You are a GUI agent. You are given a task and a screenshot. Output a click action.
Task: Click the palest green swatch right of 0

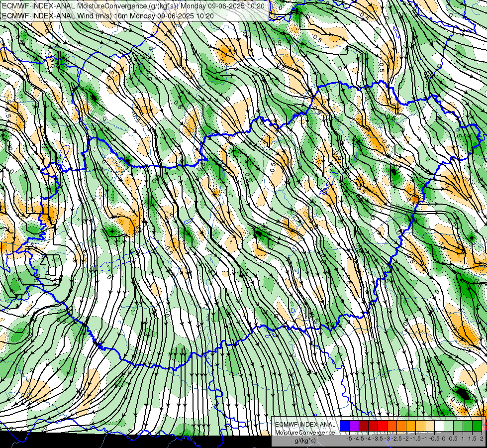coord(449,426)
